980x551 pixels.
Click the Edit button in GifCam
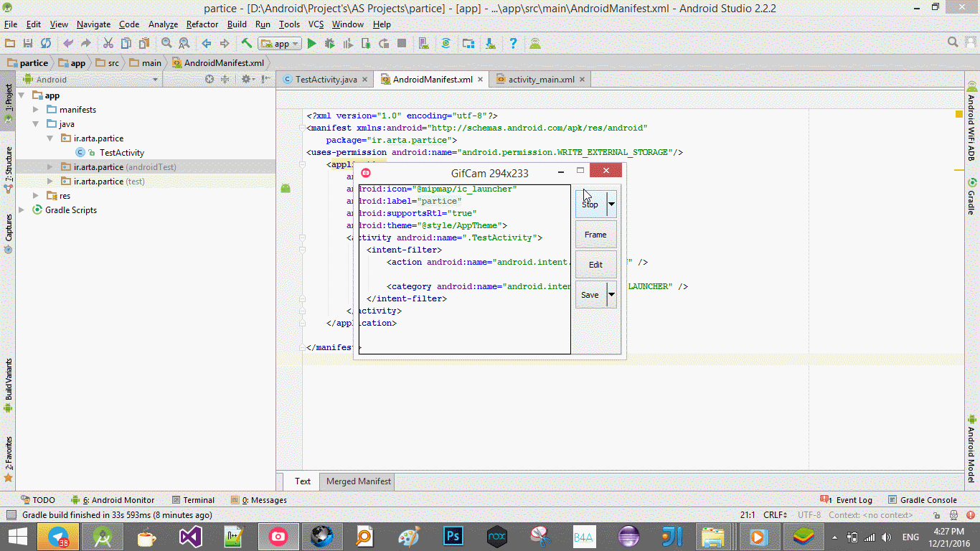pyautogui.click(x=595, y=265)
